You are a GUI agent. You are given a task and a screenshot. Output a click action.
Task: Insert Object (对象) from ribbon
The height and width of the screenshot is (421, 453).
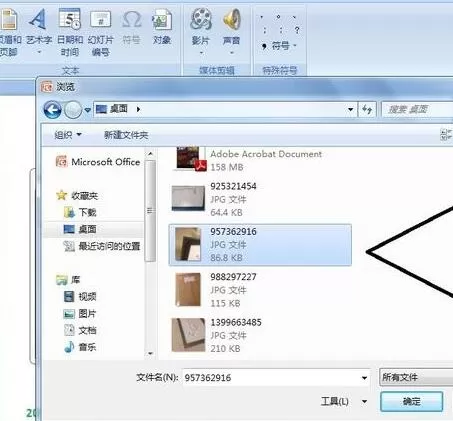click(x=162, y=27)
